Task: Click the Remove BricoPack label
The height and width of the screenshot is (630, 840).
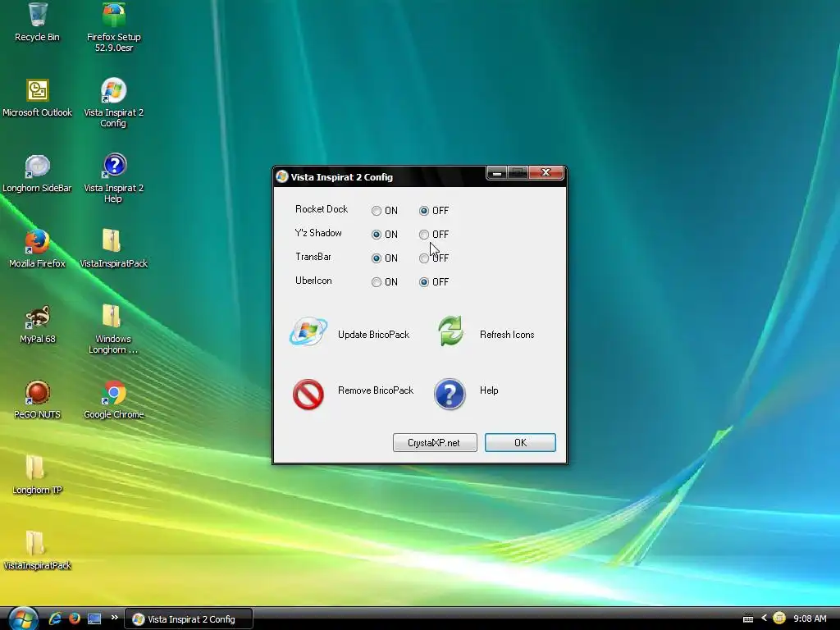Action: (376, 390)
